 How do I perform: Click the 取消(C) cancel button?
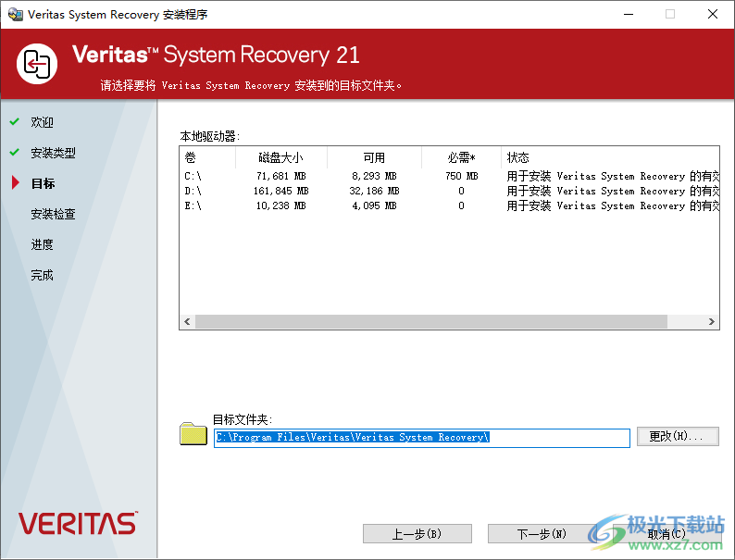tap(666, 534)
